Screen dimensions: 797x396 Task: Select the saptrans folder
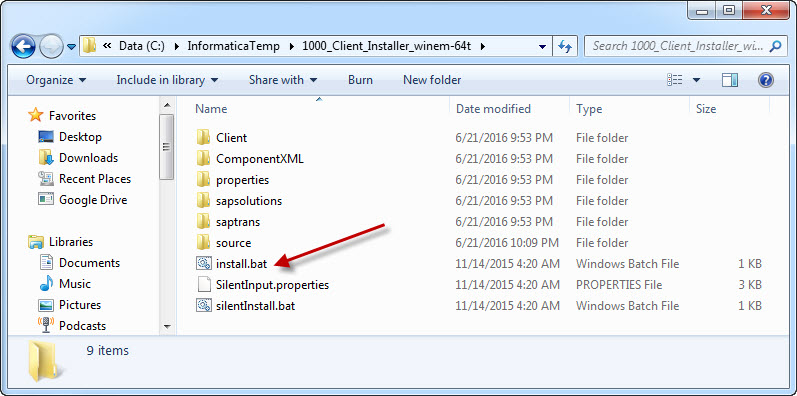coord(238,222)
